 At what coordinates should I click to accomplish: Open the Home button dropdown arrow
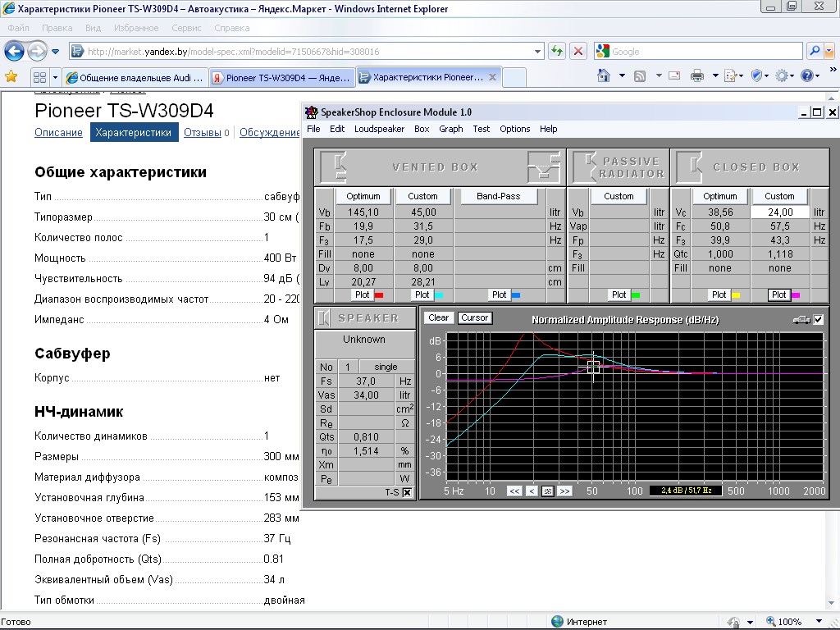(622, 76)
